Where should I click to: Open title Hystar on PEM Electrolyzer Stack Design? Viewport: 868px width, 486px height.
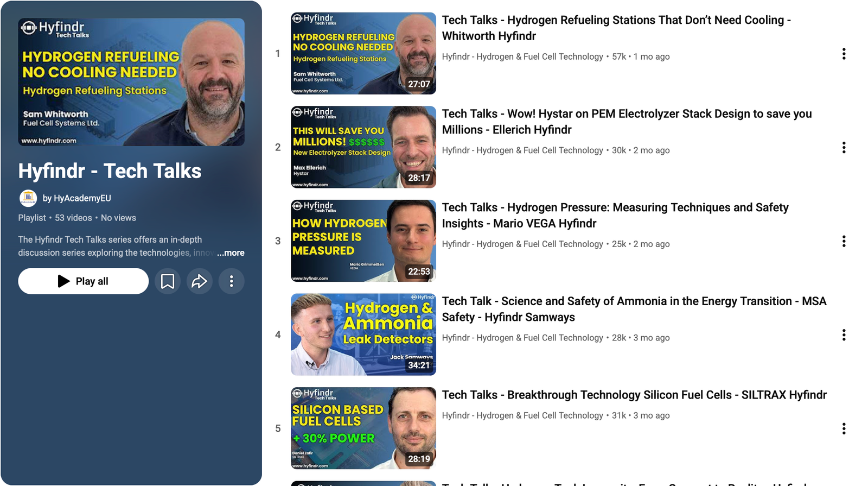pos(627,122)
